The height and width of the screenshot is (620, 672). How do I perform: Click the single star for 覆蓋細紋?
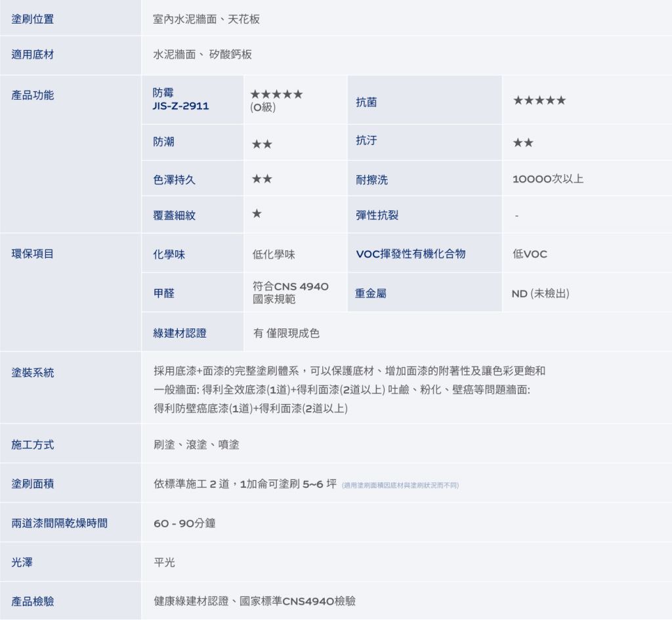pos(257,213)
